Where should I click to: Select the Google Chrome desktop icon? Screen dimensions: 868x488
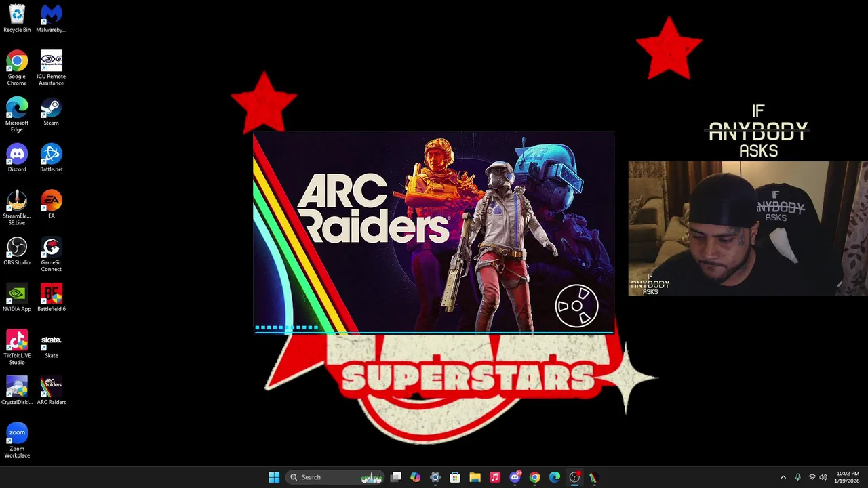point(17,68)
